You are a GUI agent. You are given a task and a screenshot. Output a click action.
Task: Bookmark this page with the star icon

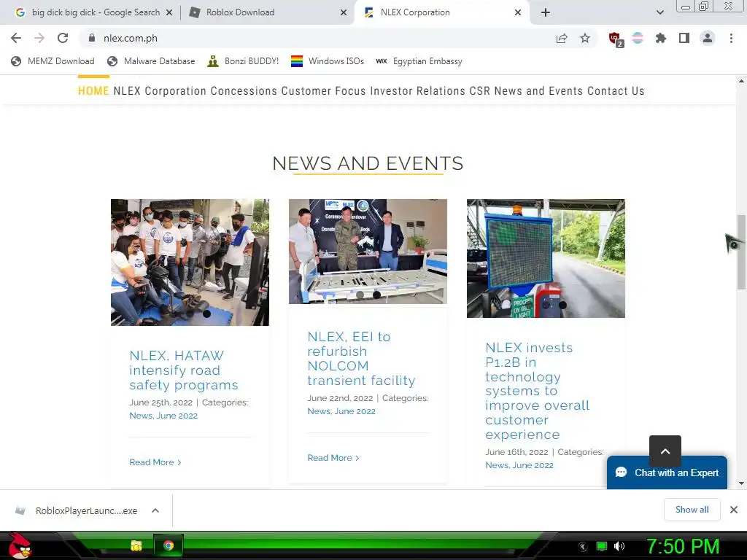point(585,38)
